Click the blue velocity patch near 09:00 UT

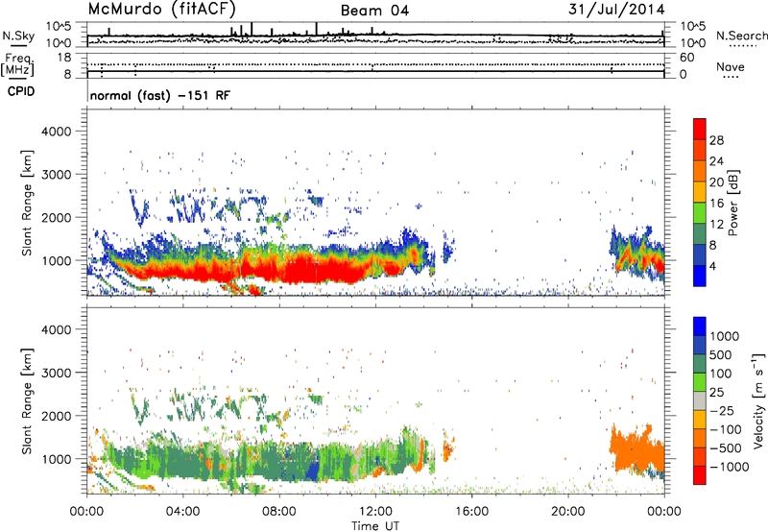(311, 471)
